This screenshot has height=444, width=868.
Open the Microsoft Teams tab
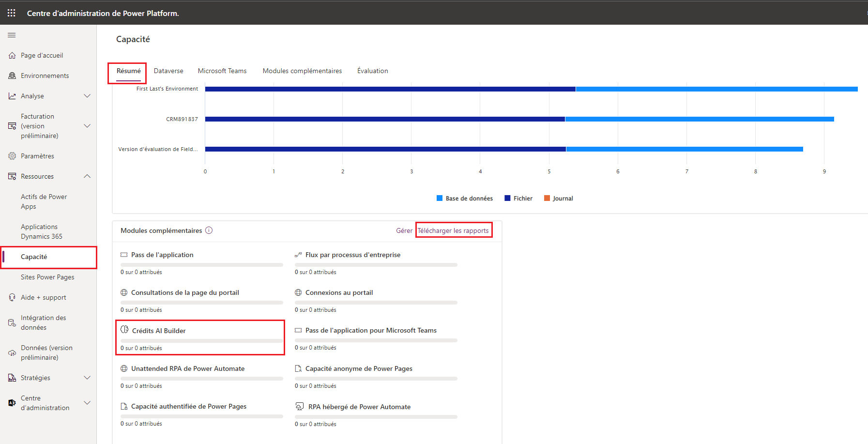click(x=222, y=71)
